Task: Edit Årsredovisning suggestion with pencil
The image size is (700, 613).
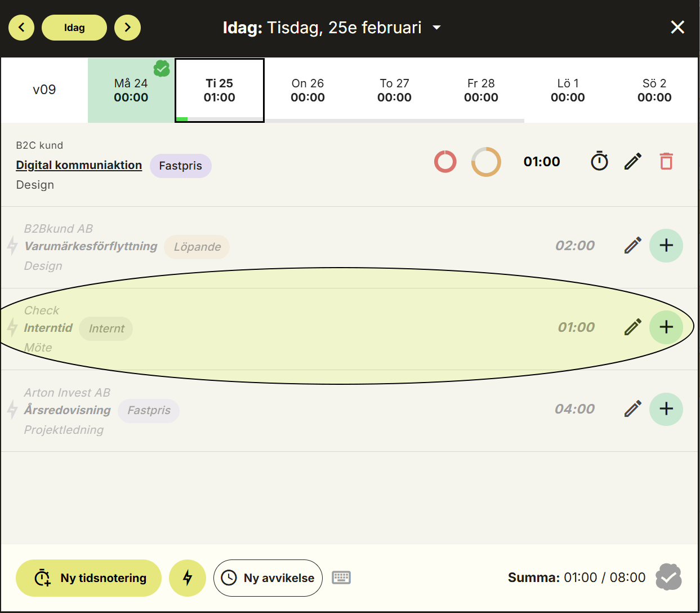Action: (x=633, y=408)
